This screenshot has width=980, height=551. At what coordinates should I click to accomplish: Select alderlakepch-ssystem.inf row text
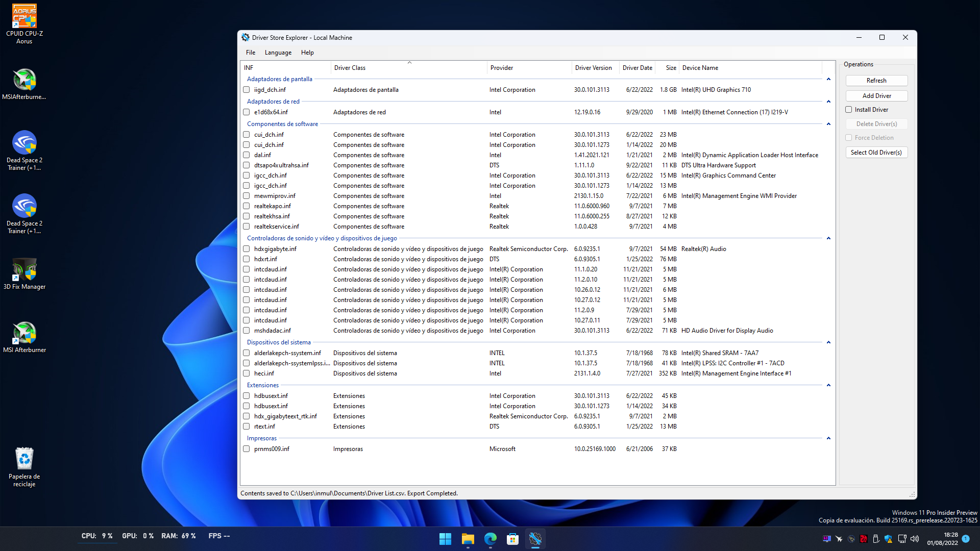(x=287, y=353)
